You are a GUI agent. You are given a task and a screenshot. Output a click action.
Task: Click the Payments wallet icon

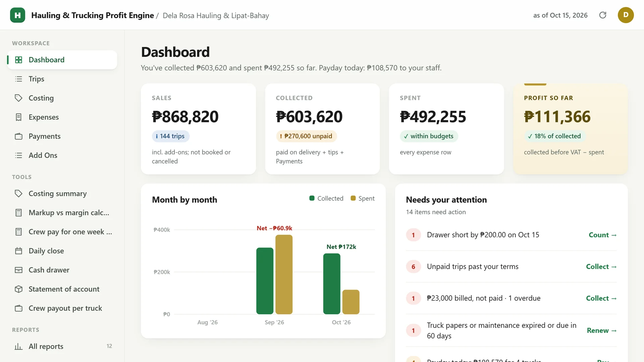click(19, 136)
